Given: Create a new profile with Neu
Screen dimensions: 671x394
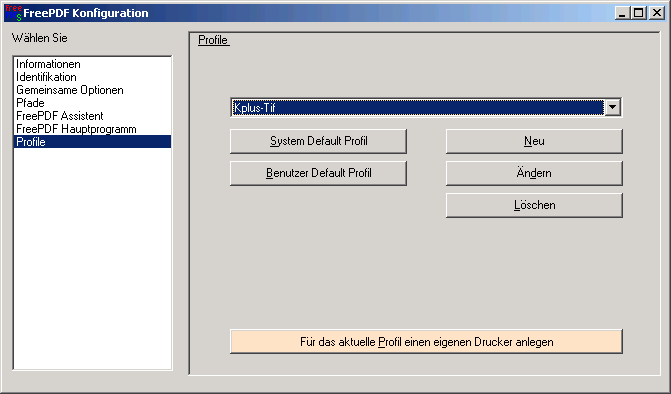Looking at the screenshot, I should click(x=534, y=141).
